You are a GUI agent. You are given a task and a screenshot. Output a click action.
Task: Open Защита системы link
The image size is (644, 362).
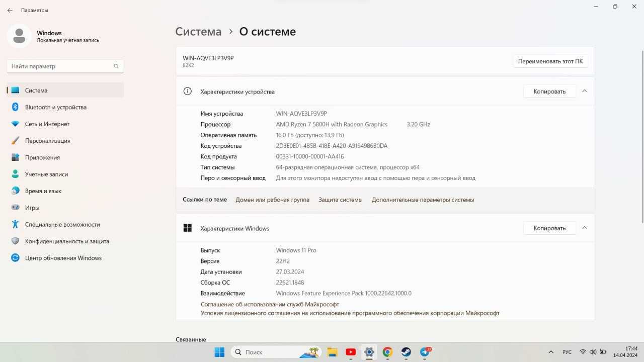[x=341, y=200]
